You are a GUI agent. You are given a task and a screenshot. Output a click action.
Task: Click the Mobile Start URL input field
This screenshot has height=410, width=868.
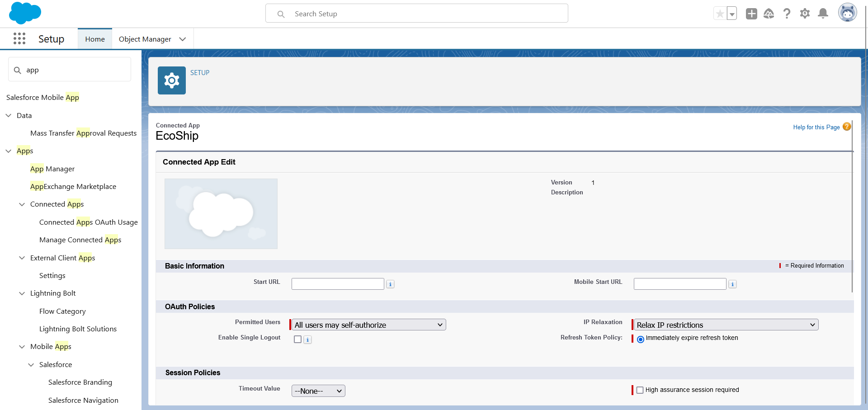(679, 284)
